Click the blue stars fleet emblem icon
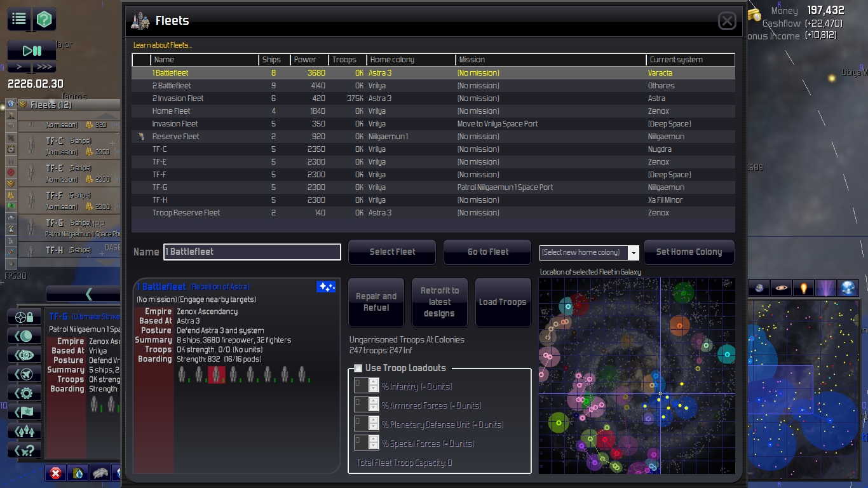The width and height of the screenshot is (868, 488). [x=326, y=287]
